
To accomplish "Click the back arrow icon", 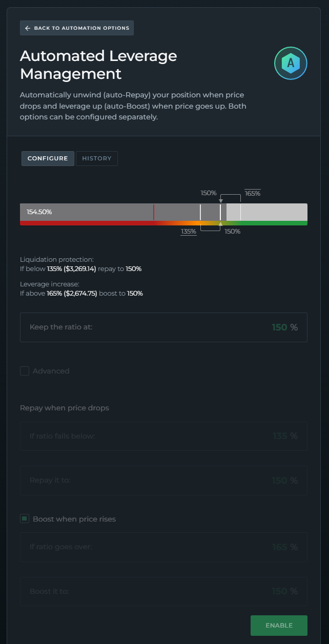I will 28,28.
